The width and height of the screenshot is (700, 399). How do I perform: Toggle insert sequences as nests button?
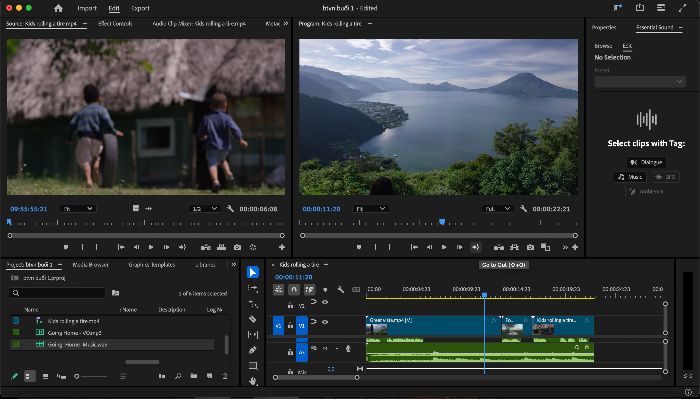click(x=278, y=290)
